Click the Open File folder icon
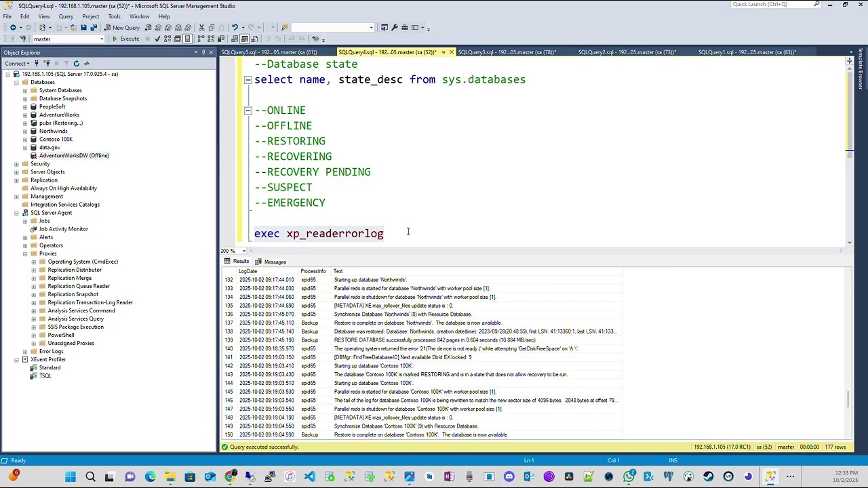This screenshot has height=488, width=868. click(73, 28)
